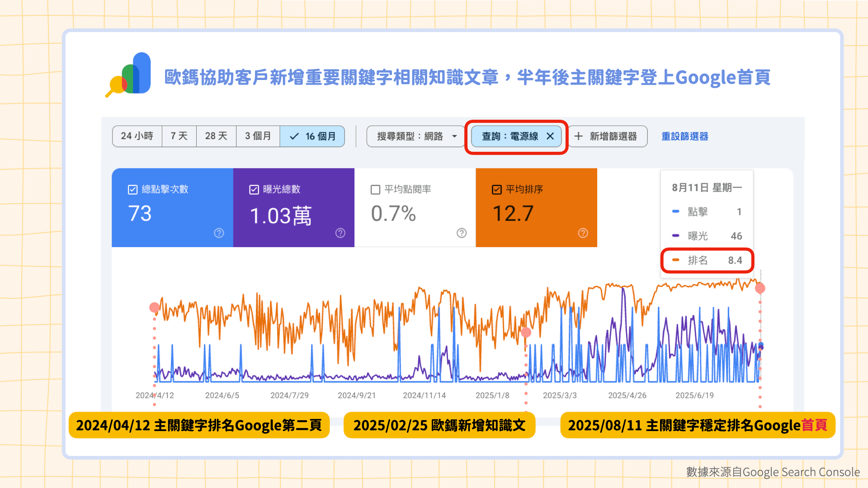
Task: Click the 重設篩選器 link
Action: [x=684, y=136]
